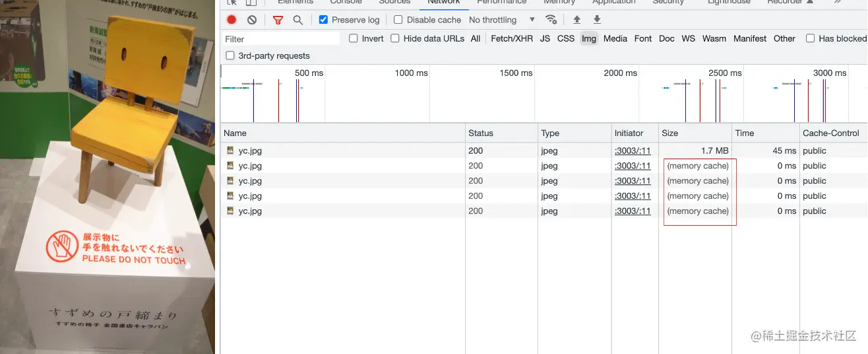The image size is (868, 354).
Task: Switch to the Network panel tab
Action: click(444, 3)
